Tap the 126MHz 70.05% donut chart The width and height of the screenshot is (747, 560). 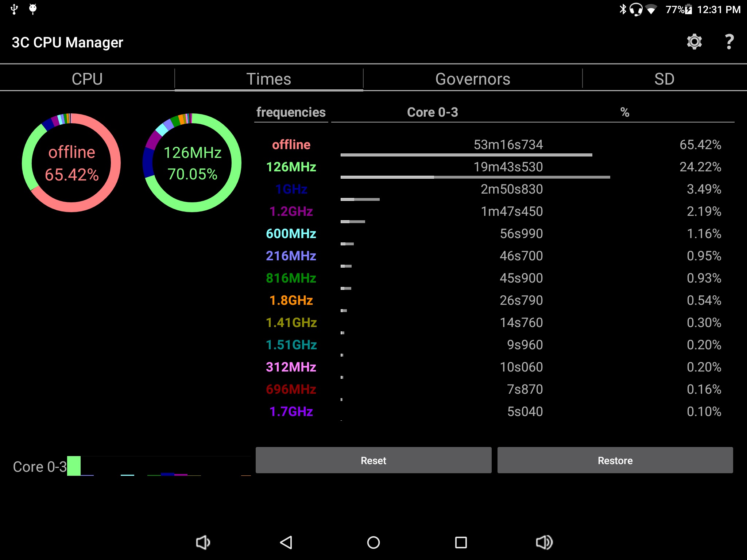tap(192, 163)
